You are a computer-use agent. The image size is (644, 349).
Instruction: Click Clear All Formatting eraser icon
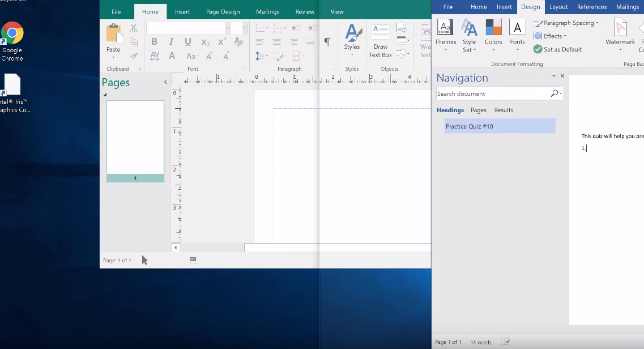click(238, 41)
